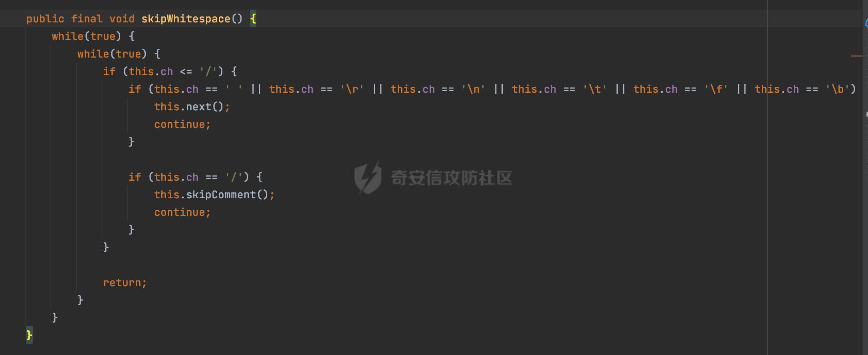This screenshot has height=355, width=868.
Task: Click the 'final' keyword in the method signature
Action: [x=87, y=19]
